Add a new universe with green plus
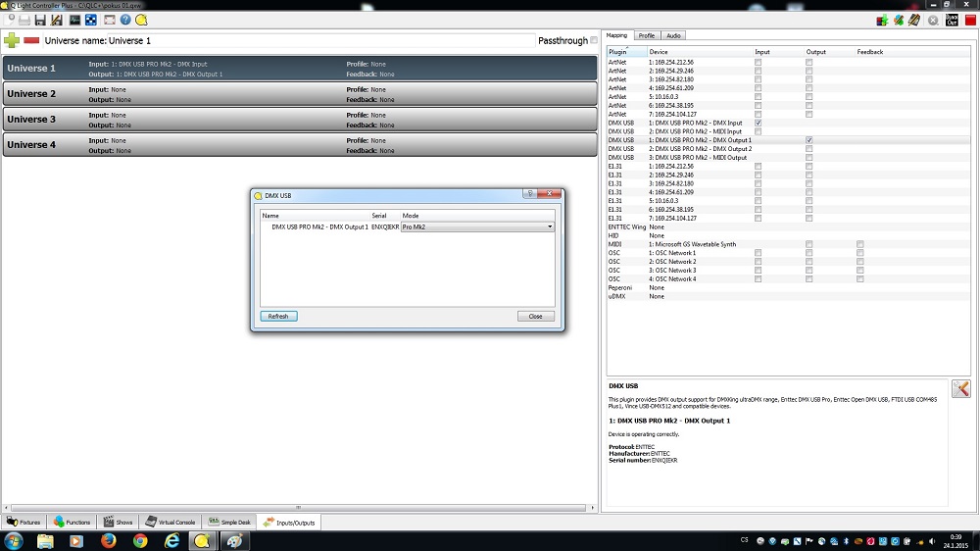Viewport: 980px width, 551px height. 12,40
